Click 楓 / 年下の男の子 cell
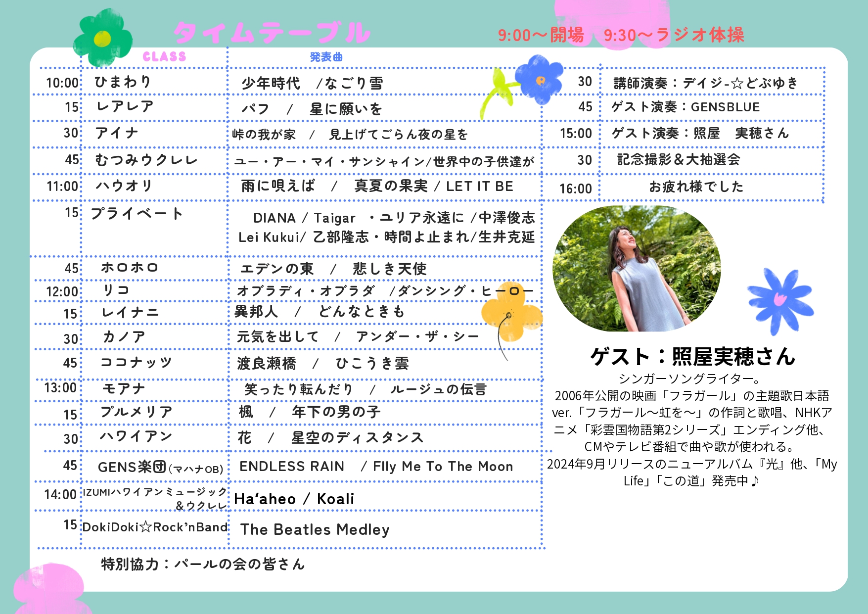Viewport: 868px width, 614px height. 310,412
